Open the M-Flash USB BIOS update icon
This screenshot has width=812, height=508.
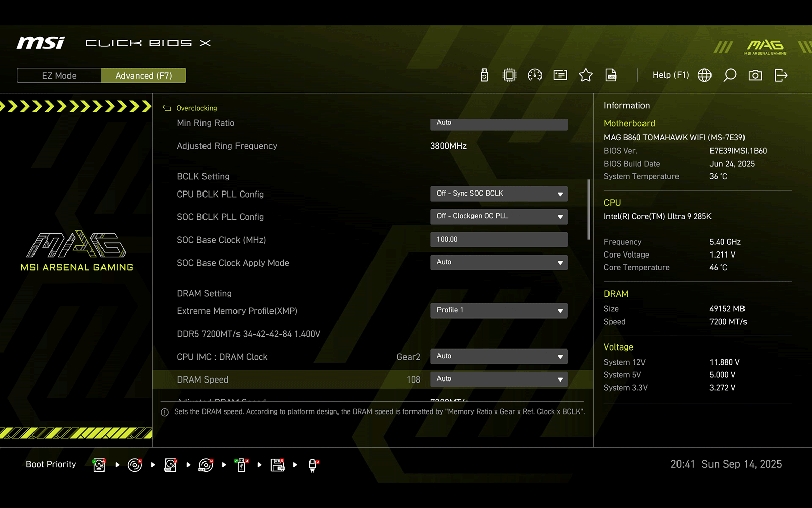point(484,75)
